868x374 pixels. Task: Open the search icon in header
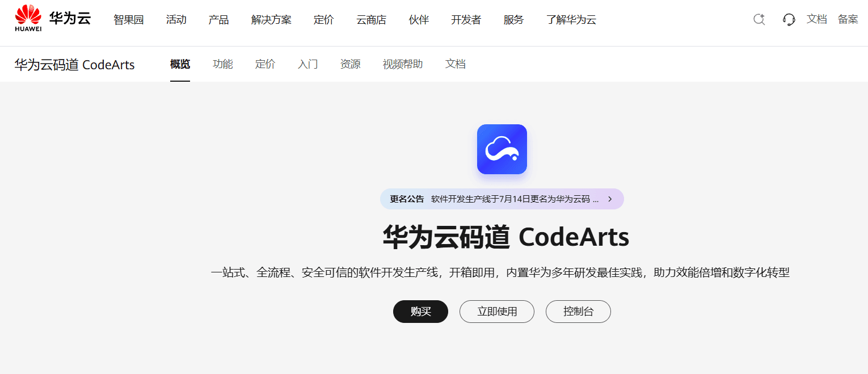(x=759, y=19)
